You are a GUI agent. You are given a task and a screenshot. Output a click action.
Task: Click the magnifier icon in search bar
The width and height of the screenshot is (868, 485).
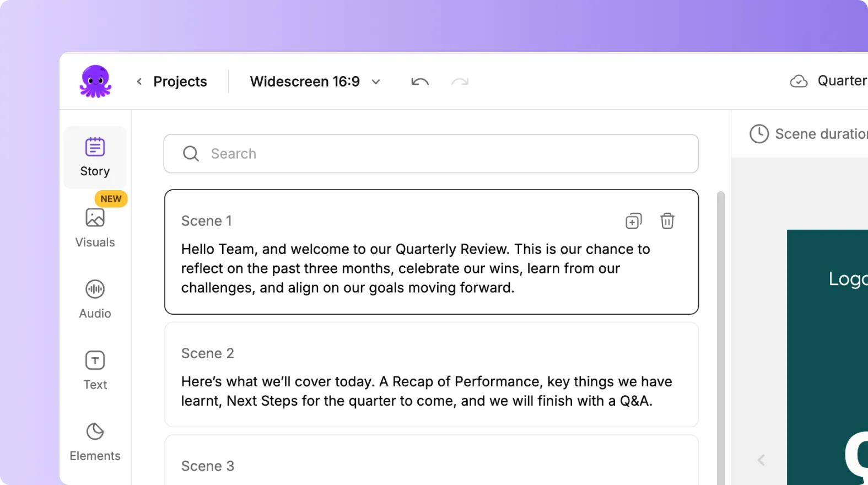click(191, 154)
